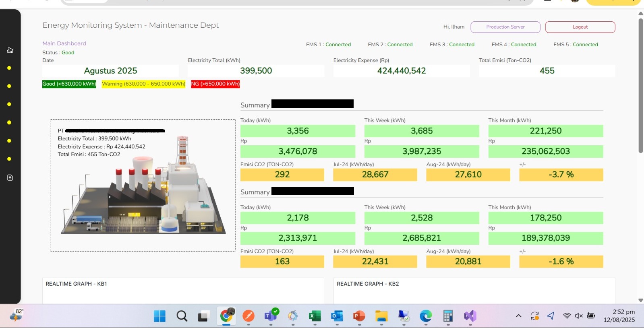Open File Explorer from the taskbar
This screenshot has width=644, height=328.
point(381,316)
